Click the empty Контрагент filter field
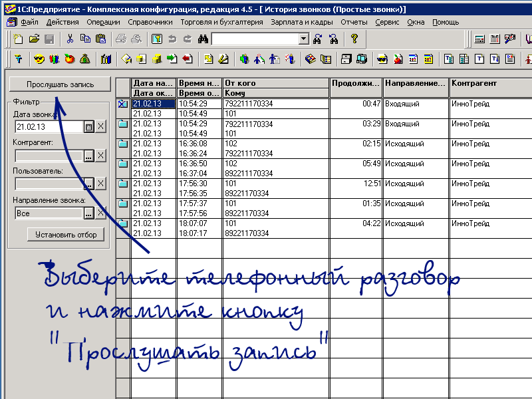This screenshot has height=399, width=532. click(x=49, y=156)
